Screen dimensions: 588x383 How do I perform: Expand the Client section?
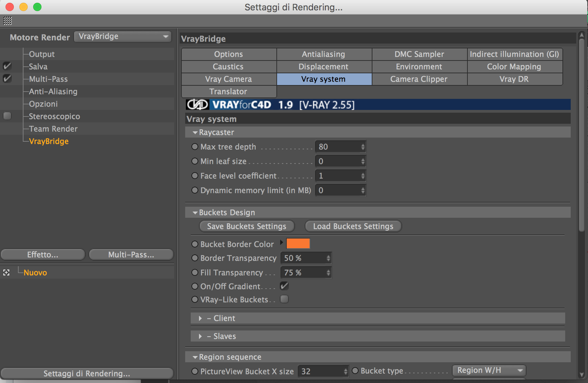coord(200,318)
